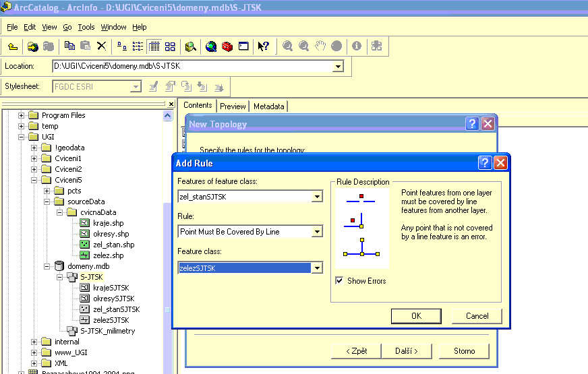Open zelezSJTSK Feature class dropdown
Screen dimensions: 588x374
coord(317,268)
